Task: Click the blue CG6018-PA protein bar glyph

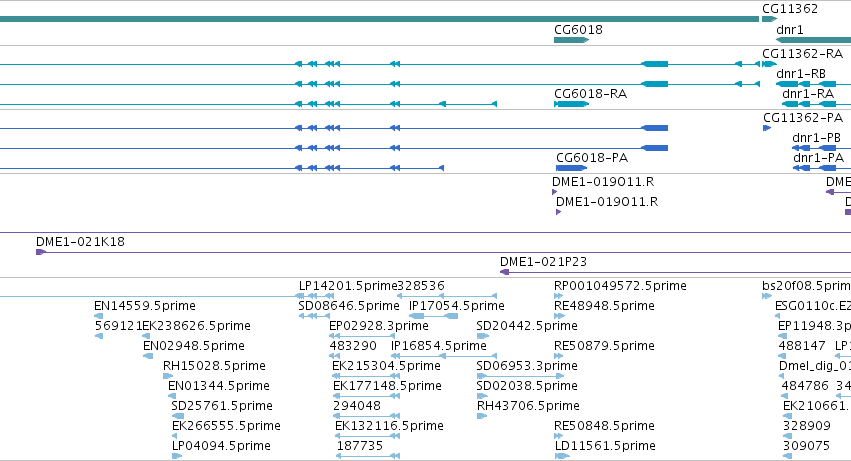Action: point(571,168)
